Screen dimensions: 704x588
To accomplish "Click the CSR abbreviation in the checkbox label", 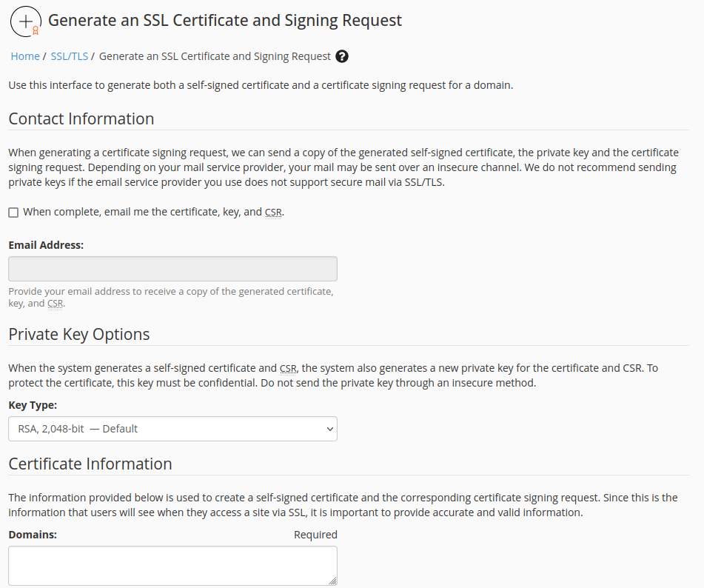I will point(273,212).
